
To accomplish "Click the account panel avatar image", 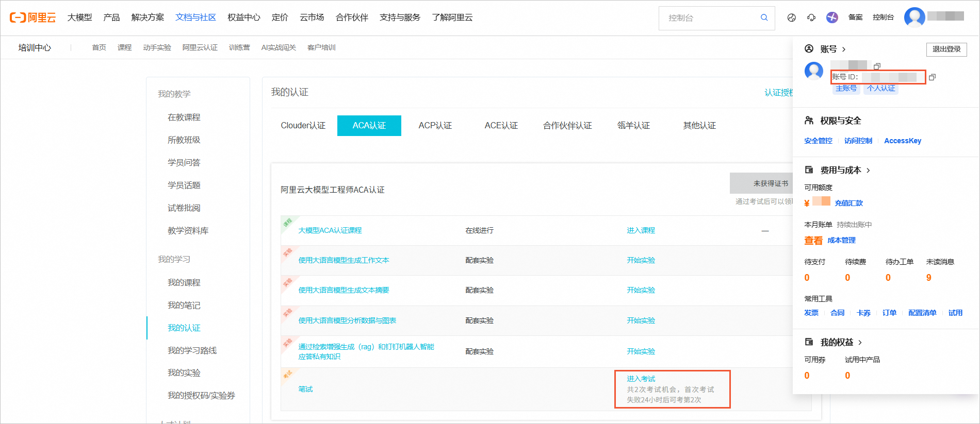I will click(x=814, y=71).
